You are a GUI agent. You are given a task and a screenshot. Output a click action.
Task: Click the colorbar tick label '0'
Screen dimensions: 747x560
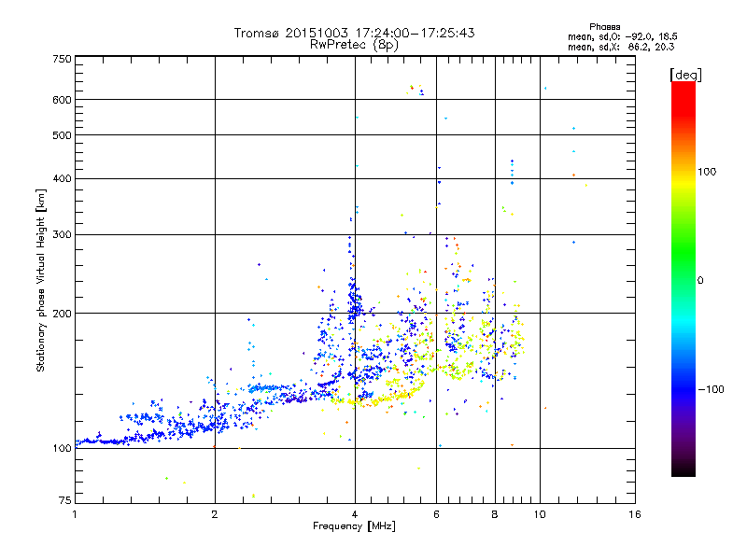click(x=700, y=280)
